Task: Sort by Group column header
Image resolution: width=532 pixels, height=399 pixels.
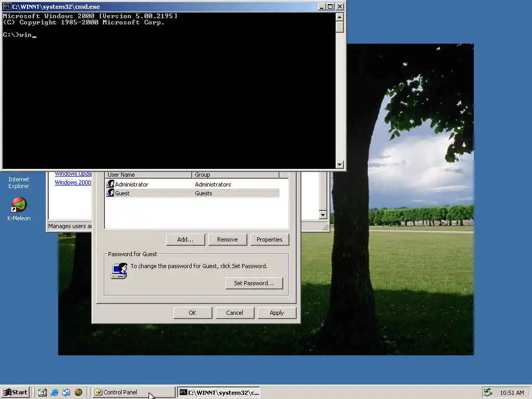Action: [235, 175]
